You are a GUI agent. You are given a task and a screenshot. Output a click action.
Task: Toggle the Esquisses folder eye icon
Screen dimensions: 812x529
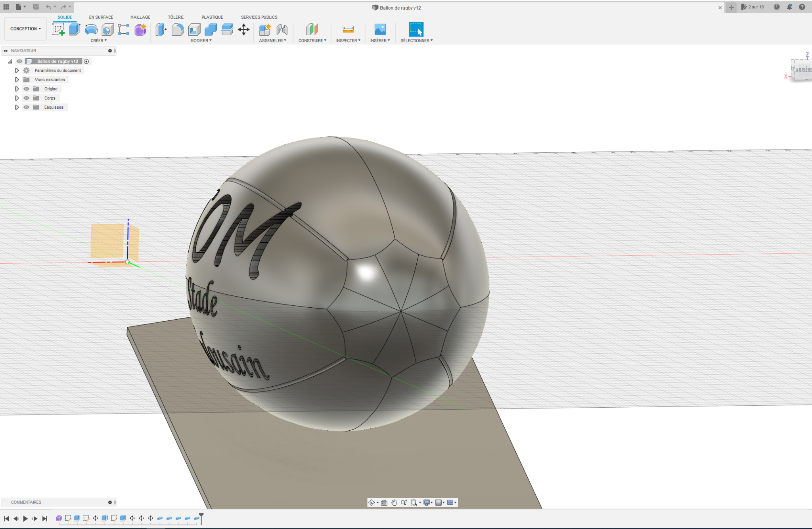(27, 107)
